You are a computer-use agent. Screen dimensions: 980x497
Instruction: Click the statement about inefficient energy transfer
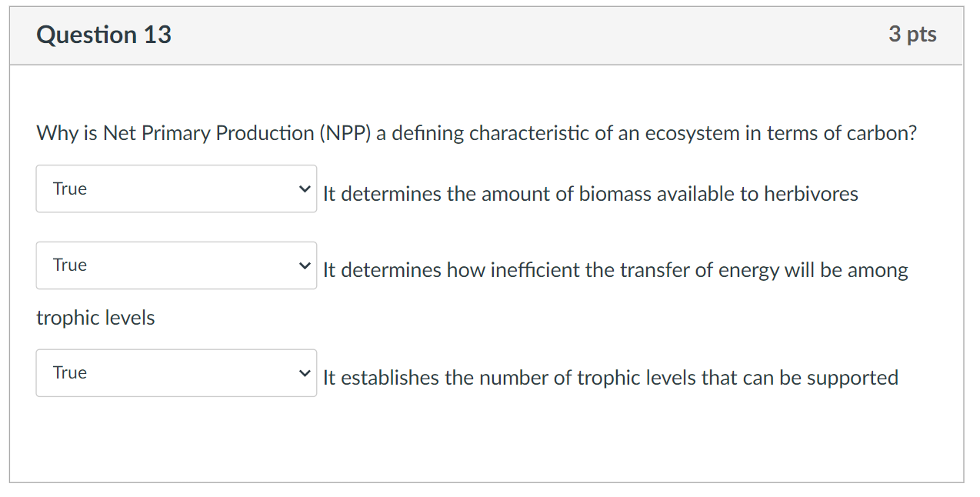(615, 270)
